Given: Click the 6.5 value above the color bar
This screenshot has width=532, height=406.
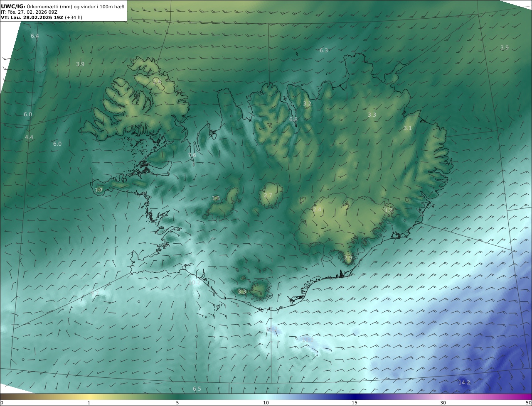Looking at the screenshot, I should click(x=197, y=389).
